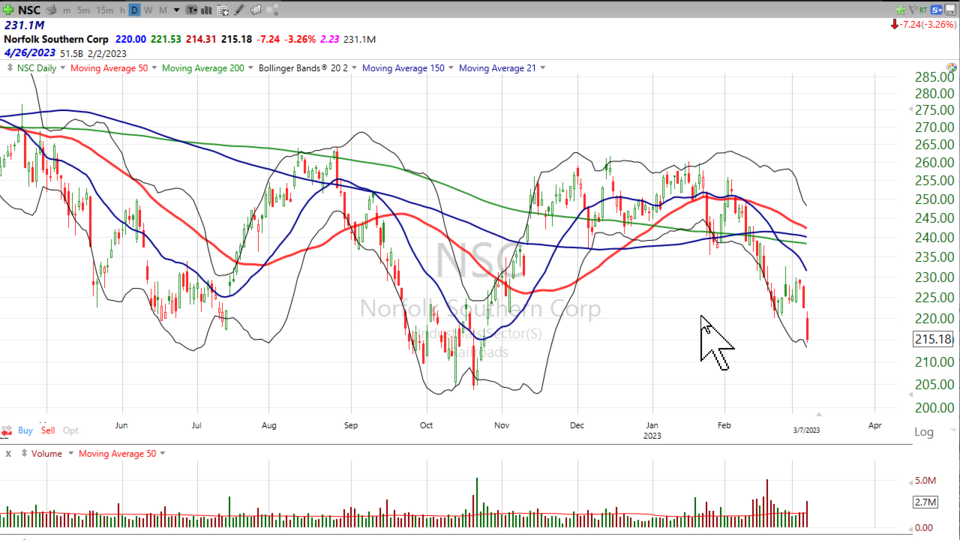Close the Volume pane with X

(x=8, y=454)
